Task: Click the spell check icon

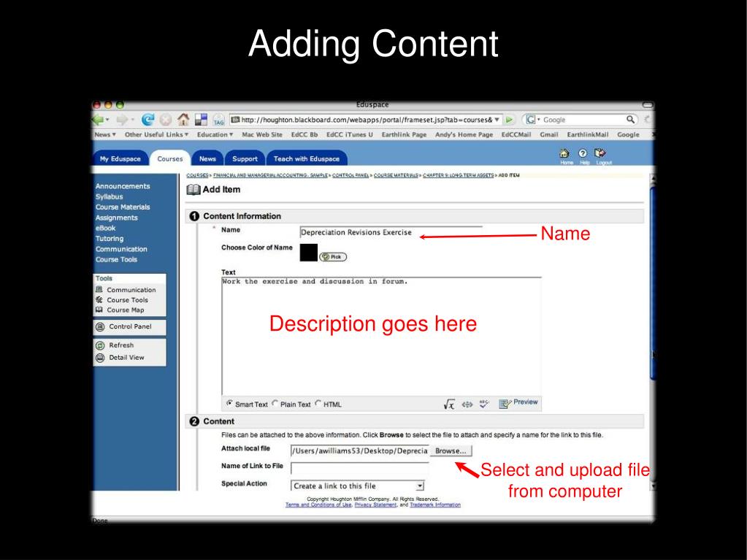Action: (484, 404)
